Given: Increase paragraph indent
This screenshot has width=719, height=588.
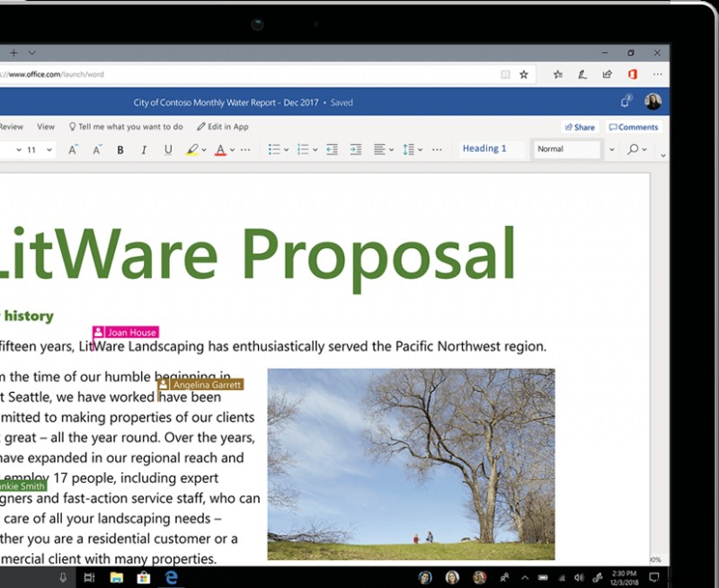Looking at the screenshot, I should 354,148.
